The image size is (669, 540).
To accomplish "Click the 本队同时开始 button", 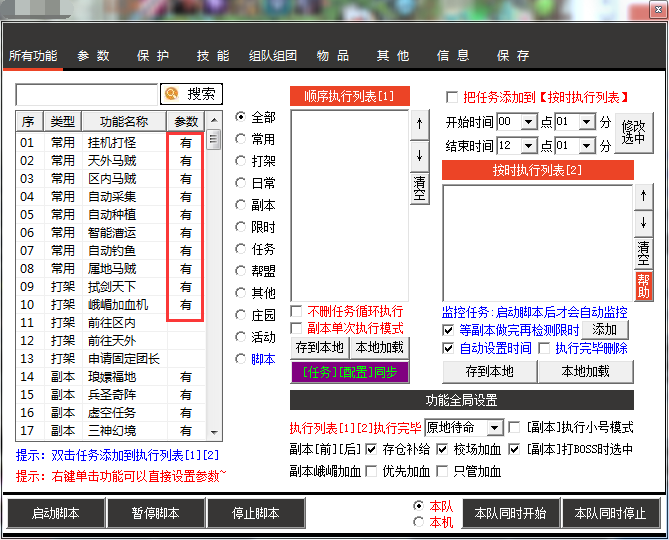I will pyautogui.click(x=511, y=513).
